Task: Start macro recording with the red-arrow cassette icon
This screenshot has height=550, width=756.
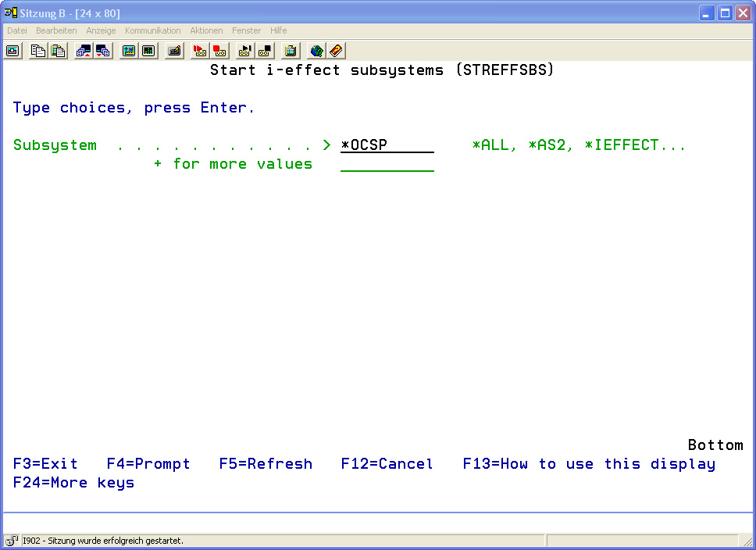Action: [200, 51]
